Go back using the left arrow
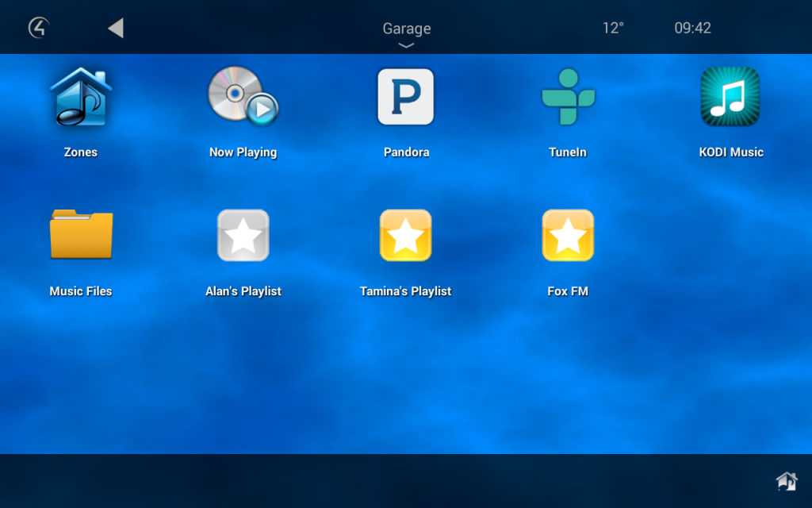 (116, 28)
